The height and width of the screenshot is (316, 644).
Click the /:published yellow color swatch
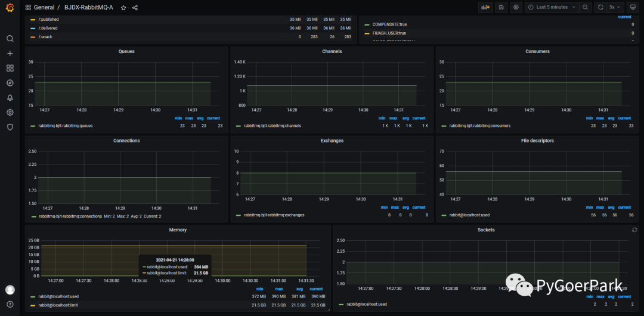(33, 20)
